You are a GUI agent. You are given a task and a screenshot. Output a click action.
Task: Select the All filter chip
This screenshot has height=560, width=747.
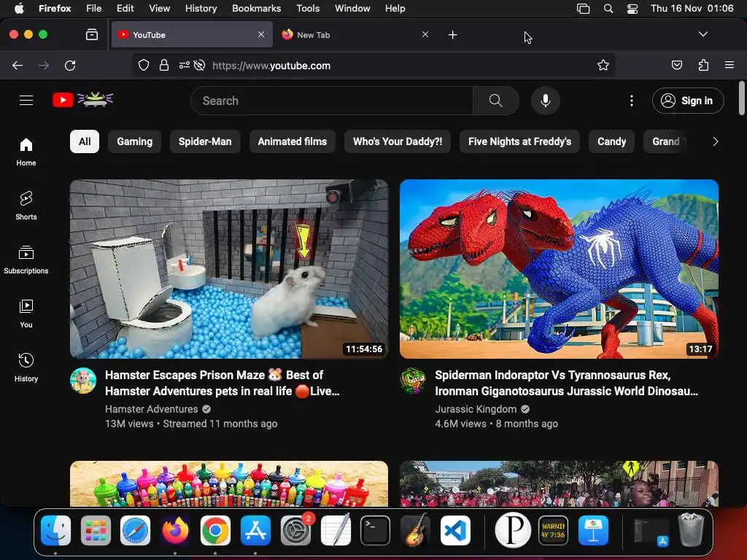85,141
